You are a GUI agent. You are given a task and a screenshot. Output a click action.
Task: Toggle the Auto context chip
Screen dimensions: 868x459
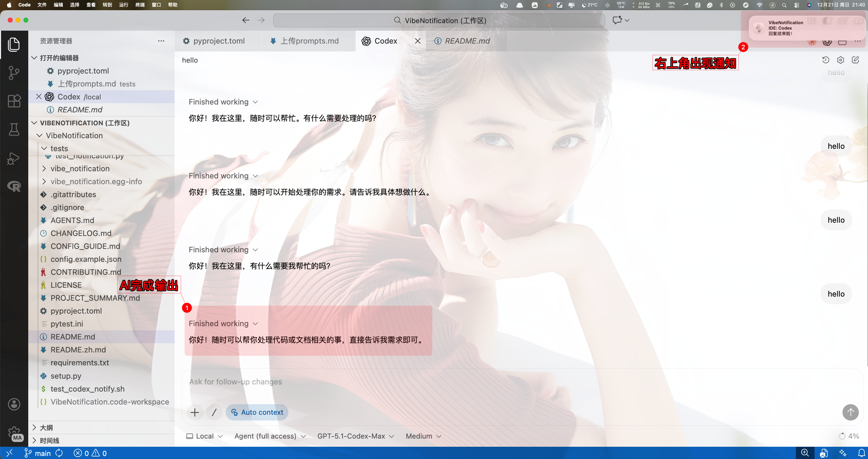(x=257, y=412)
